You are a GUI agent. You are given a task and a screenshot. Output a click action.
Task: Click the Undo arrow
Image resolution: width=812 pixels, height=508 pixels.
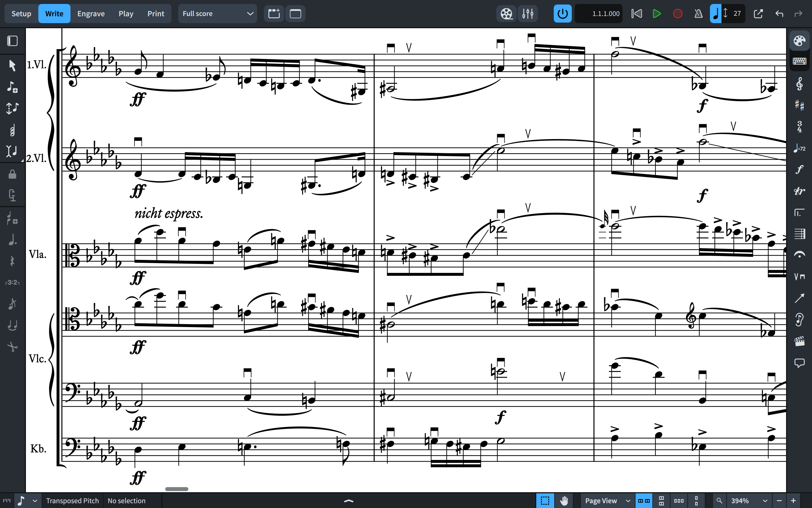pyautogui.click(x=780, y=14)
